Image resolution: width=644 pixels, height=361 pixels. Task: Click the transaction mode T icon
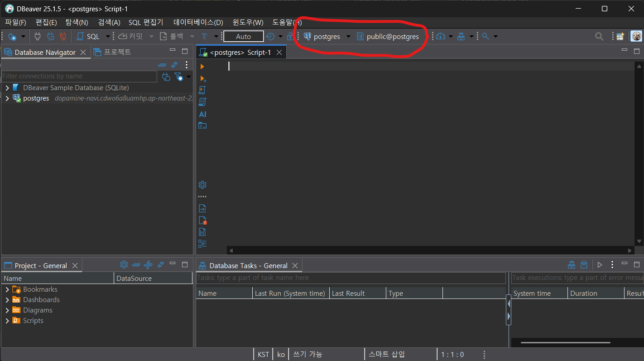(x=204, y=36)
